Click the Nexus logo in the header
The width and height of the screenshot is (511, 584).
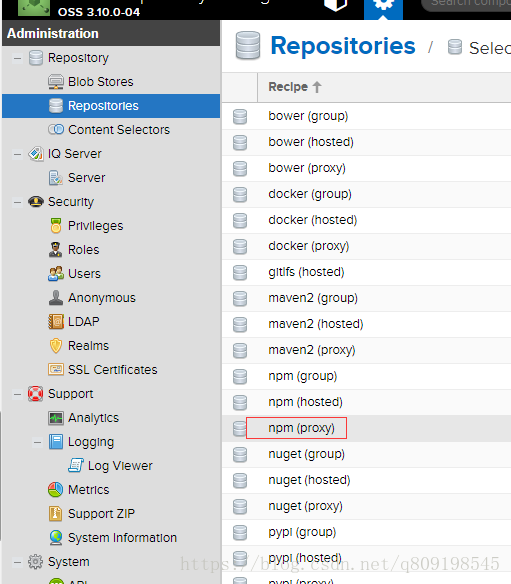(34, 8)
